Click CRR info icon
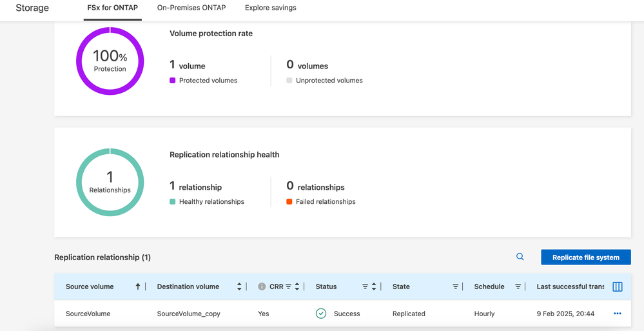This screenshot has height=331, width=644. (262, 286)
